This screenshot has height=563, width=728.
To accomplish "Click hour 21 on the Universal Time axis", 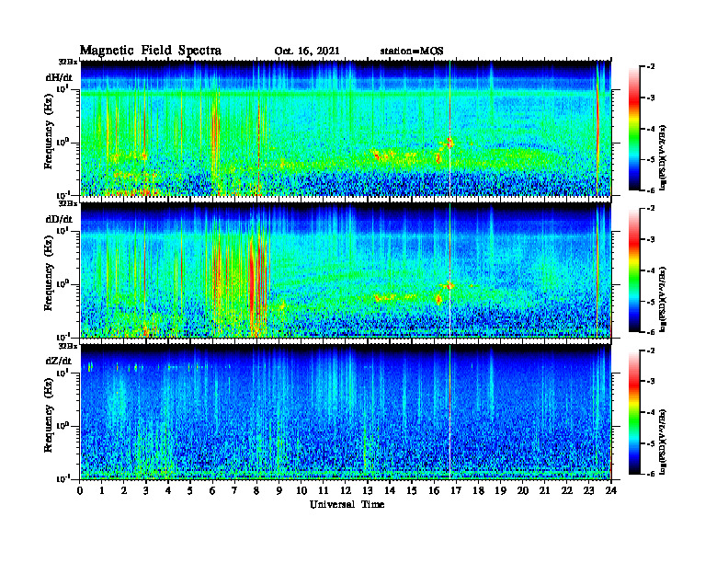I will [544, 490].
